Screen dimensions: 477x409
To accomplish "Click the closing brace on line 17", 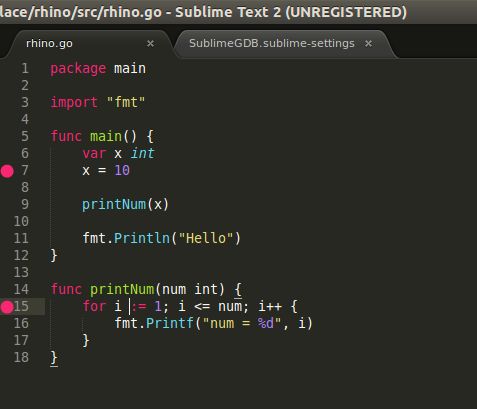I will (86, 341).
